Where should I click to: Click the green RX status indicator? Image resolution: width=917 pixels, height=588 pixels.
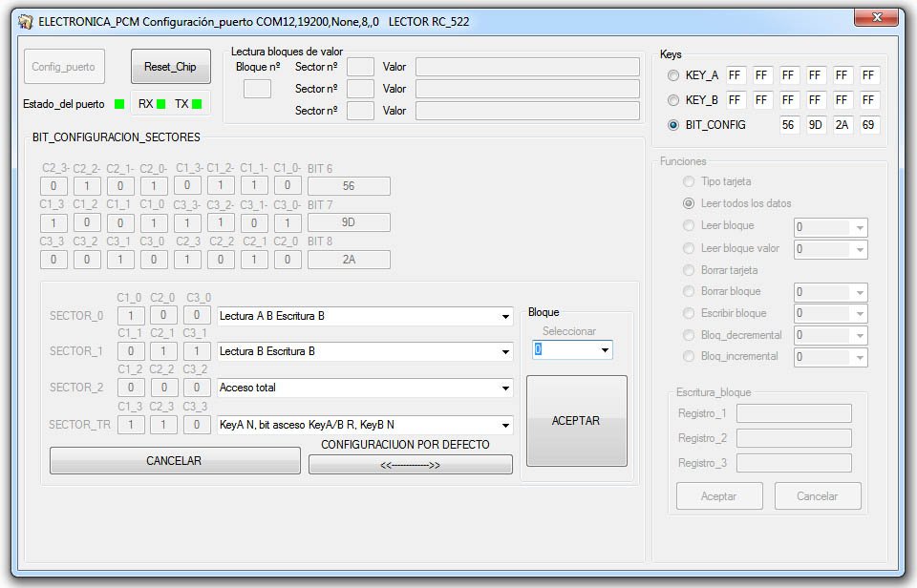(x=161, y=104)
